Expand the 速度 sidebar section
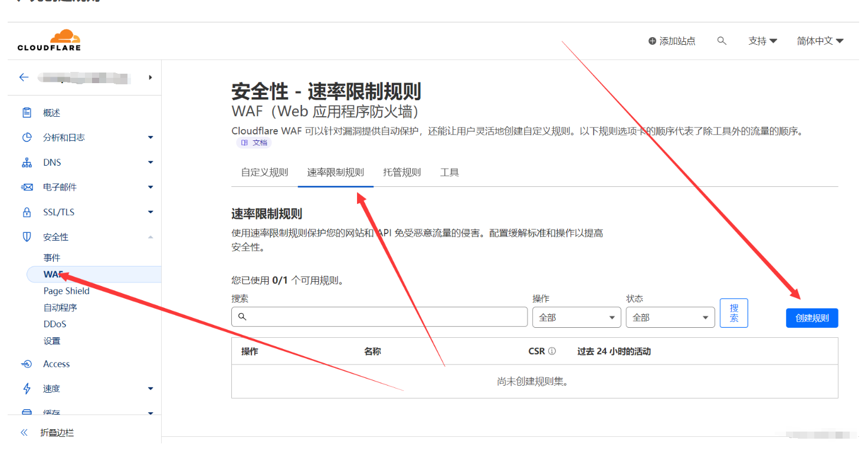The image size is (868, 454). (150, 389)
